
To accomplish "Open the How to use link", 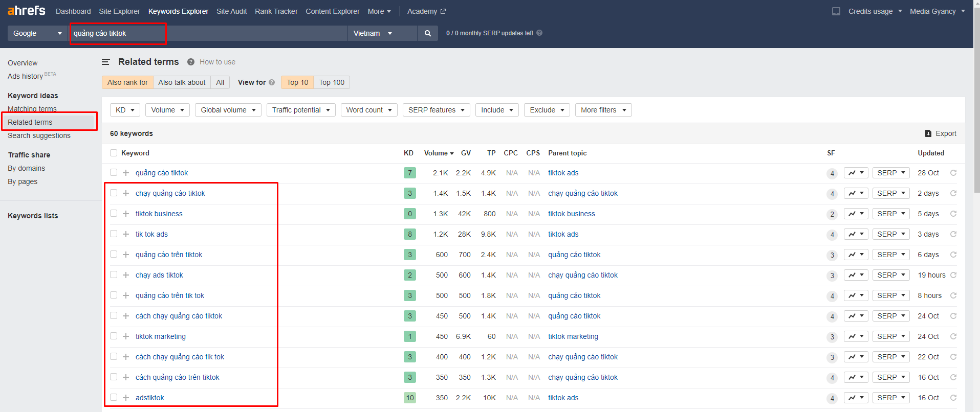I will coord(217,62).
